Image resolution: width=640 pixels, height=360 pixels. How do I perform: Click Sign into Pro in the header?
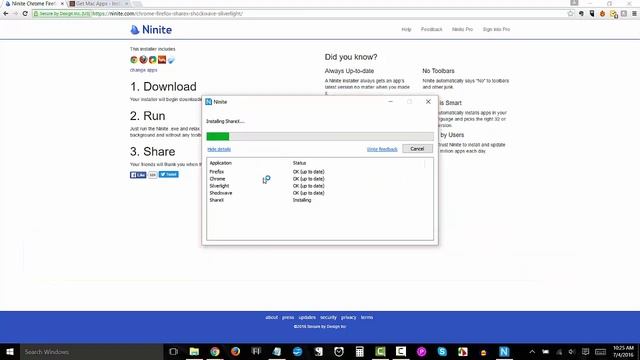496,29
